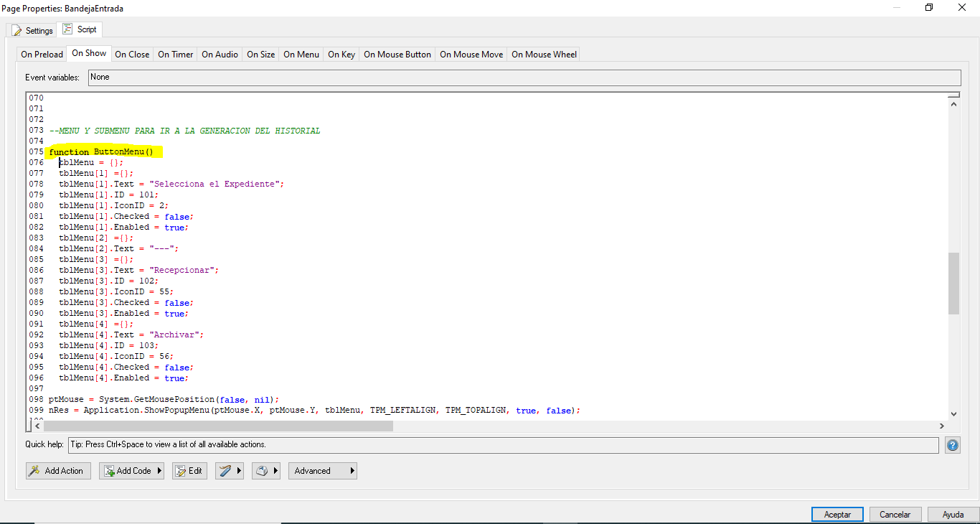The height and width of the screenshot is (524, 980).
Task: Click the blue help icon beside Quick help
Action: pyautogui.click(x=952, y=445)
